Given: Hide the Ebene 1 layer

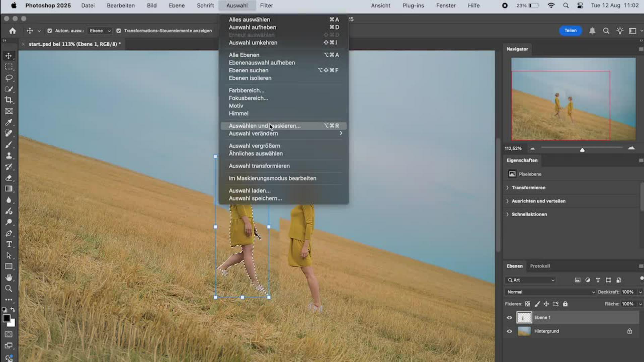Looking at the screenshot, I should [x=509, y=317].
